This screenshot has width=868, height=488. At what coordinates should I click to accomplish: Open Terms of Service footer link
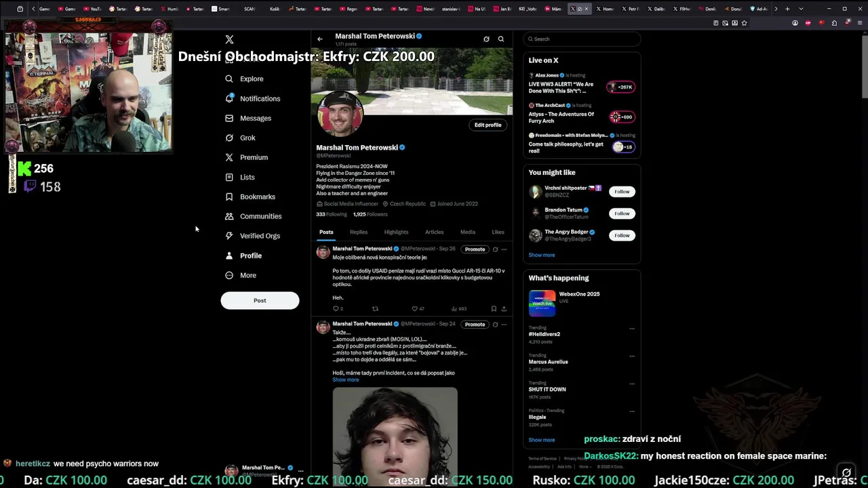[542, 459]
